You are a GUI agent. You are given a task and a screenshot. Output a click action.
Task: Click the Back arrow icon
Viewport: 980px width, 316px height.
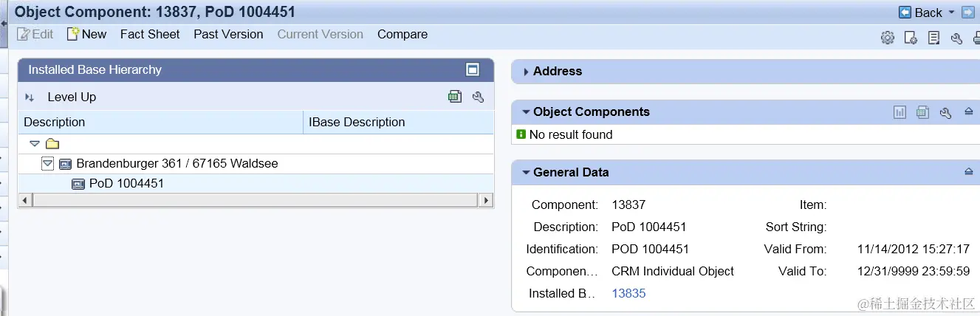(905, 12)
